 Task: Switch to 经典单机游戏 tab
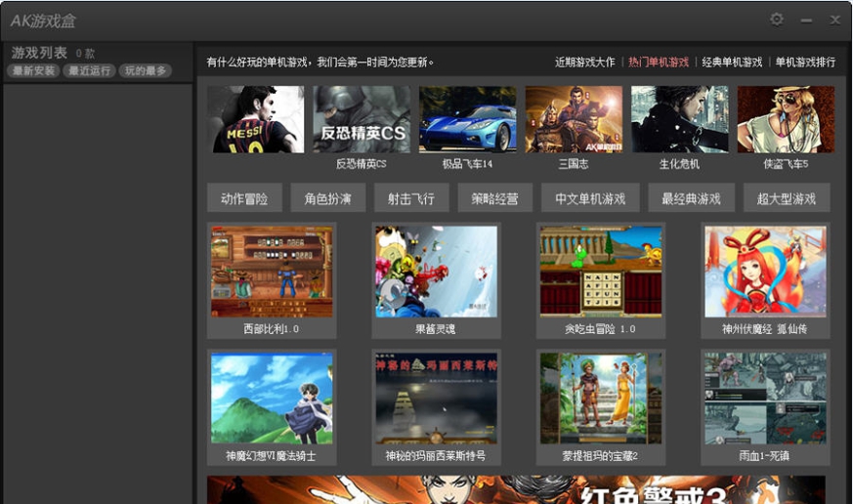732,63
